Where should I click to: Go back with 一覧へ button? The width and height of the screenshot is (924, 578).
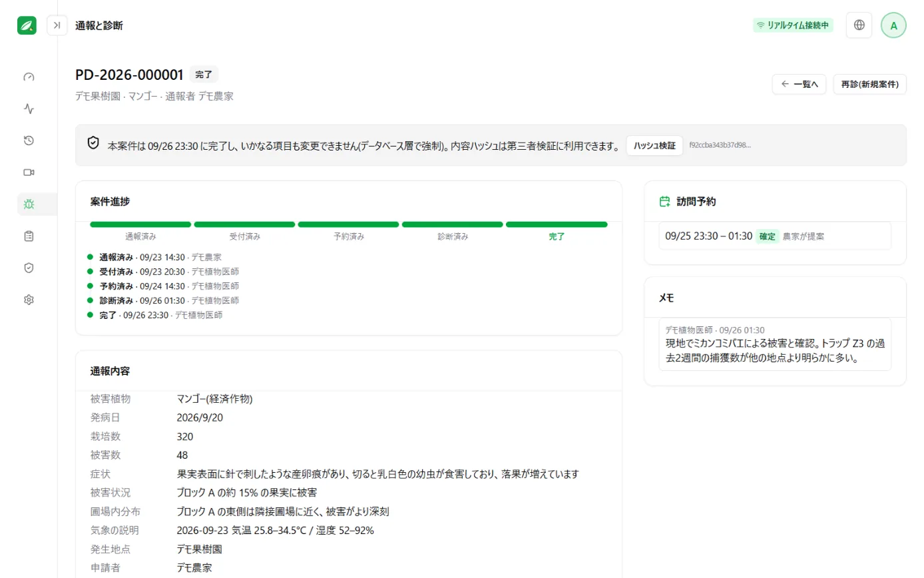tap(800, 85)
